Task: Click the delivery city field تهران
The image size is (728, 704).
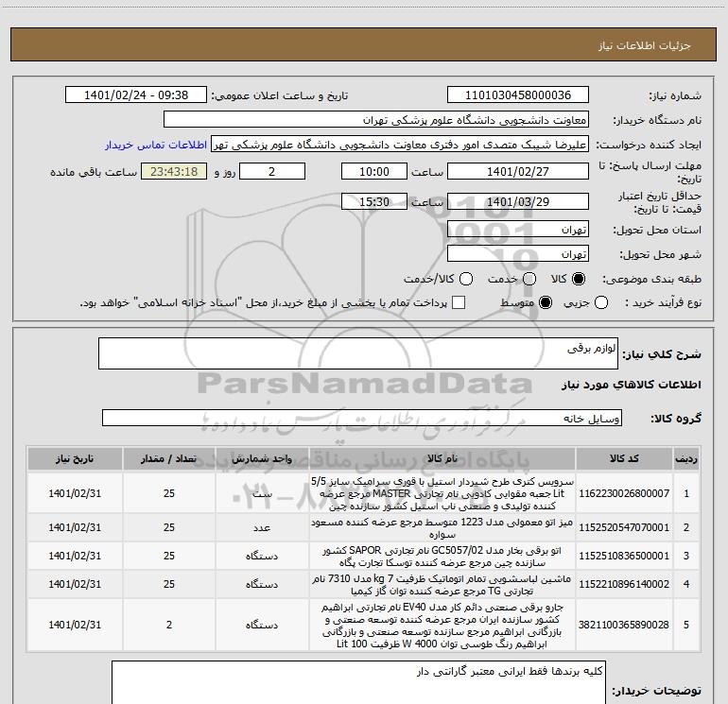Action: (x=518, y=253)
